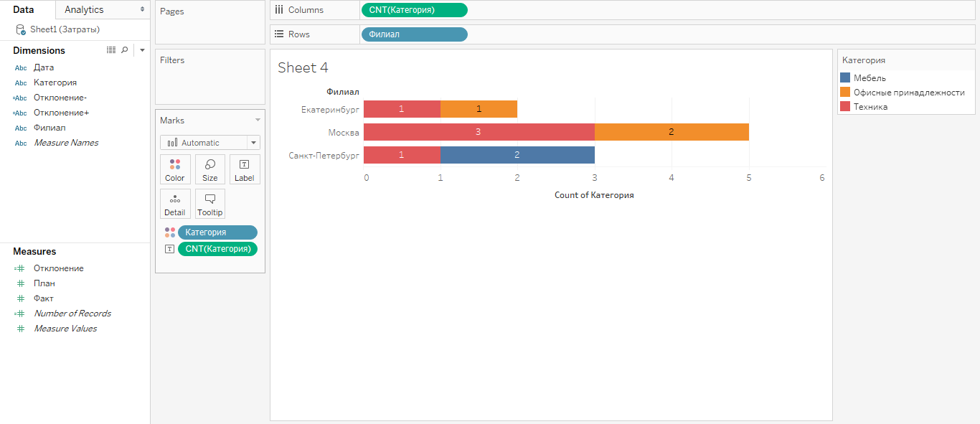
Task: Select the Data tab
Action: (x=24, y=9)
